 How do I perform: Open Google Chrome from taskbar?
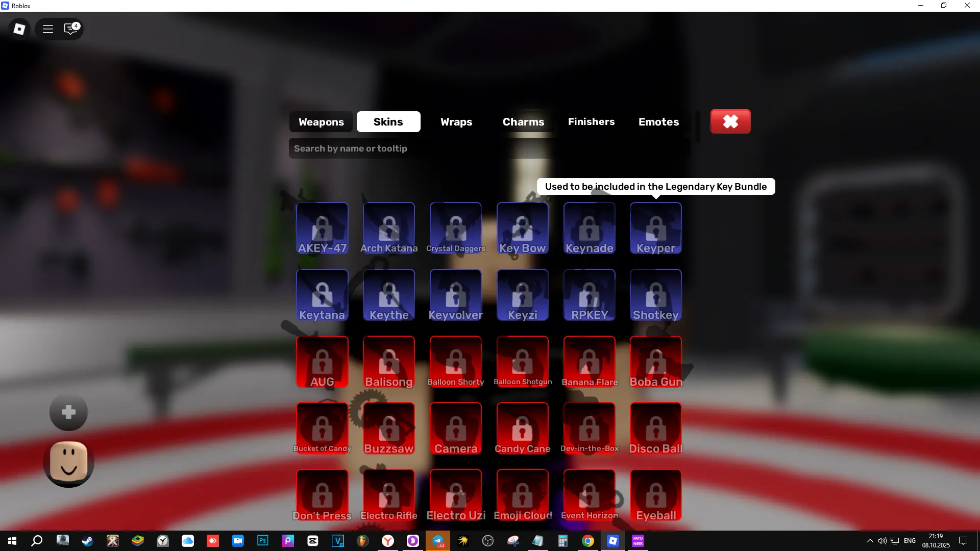[588, 541]
